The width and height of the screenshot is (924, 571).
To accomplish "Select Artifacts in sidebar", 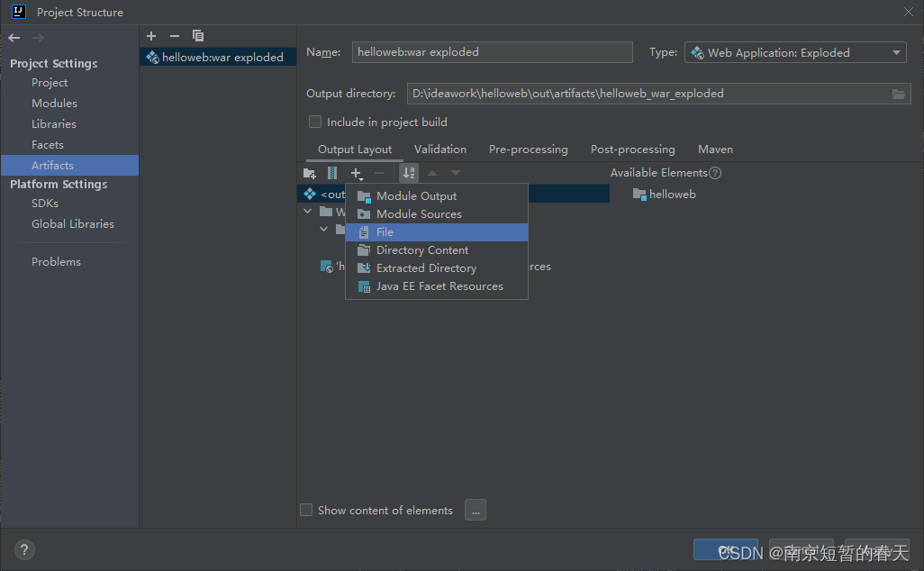I will pyautogui.click(x=69, y=166).
